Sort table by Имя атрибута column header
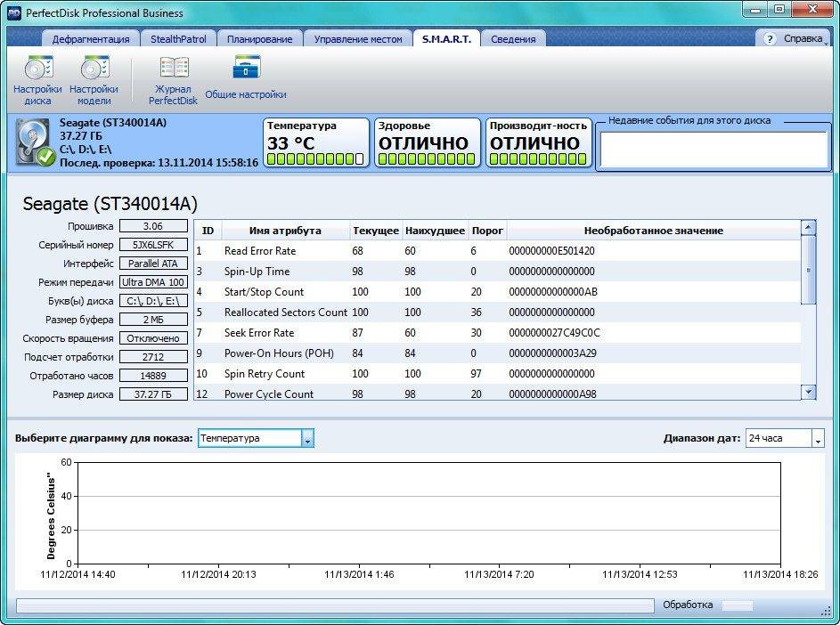840x625 pixels. click(x=285, y=231)
